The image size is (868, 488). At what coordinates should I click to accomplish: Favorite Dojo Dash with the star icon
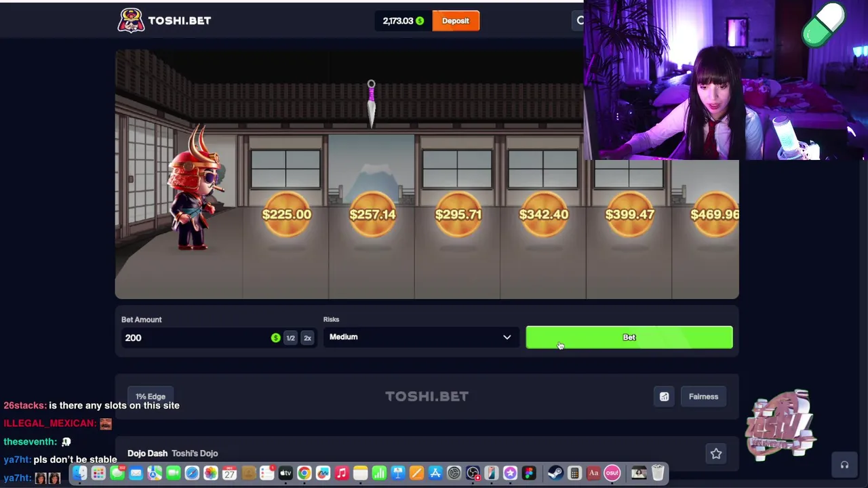716,453
